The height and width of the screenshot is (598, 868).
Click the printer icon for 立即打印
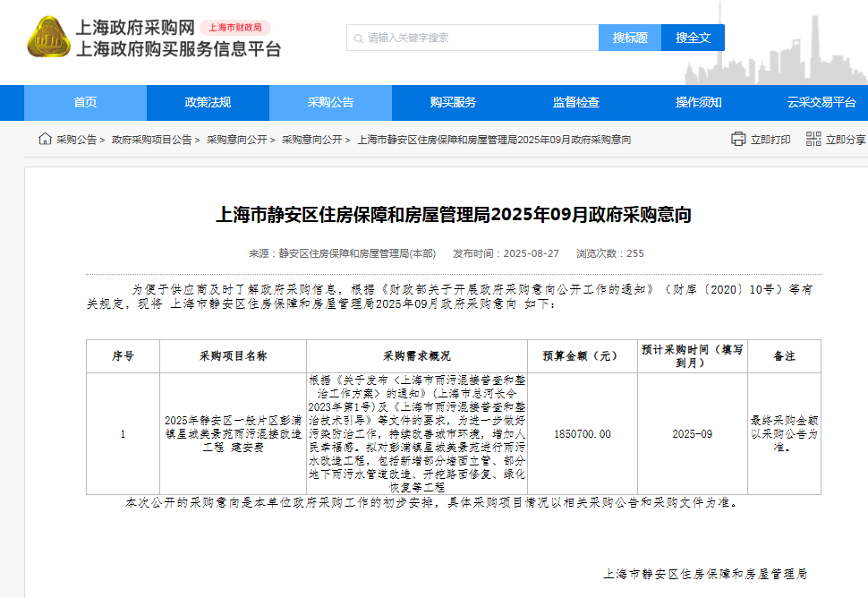tap(738, 139)
